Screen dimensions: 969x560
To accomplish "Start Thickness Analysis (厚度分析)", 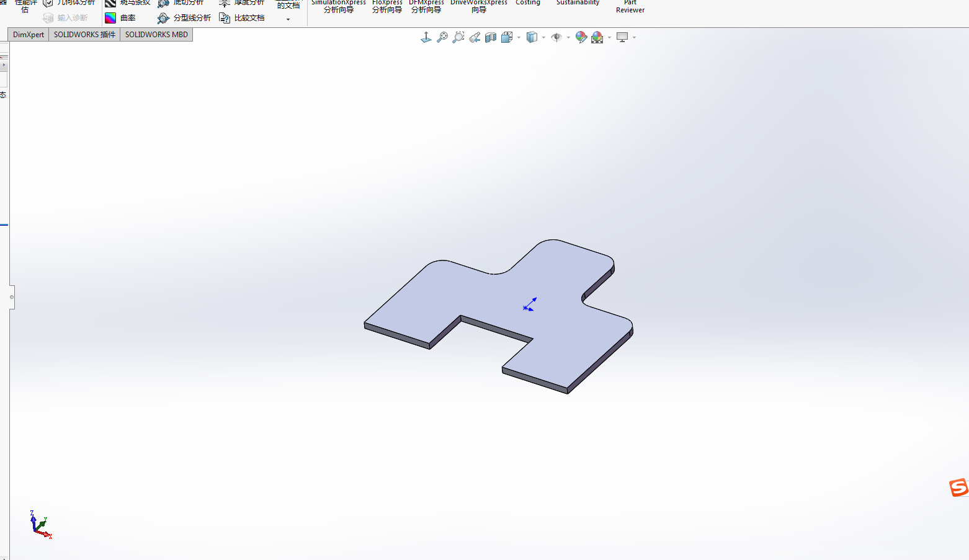I will 241,3.
